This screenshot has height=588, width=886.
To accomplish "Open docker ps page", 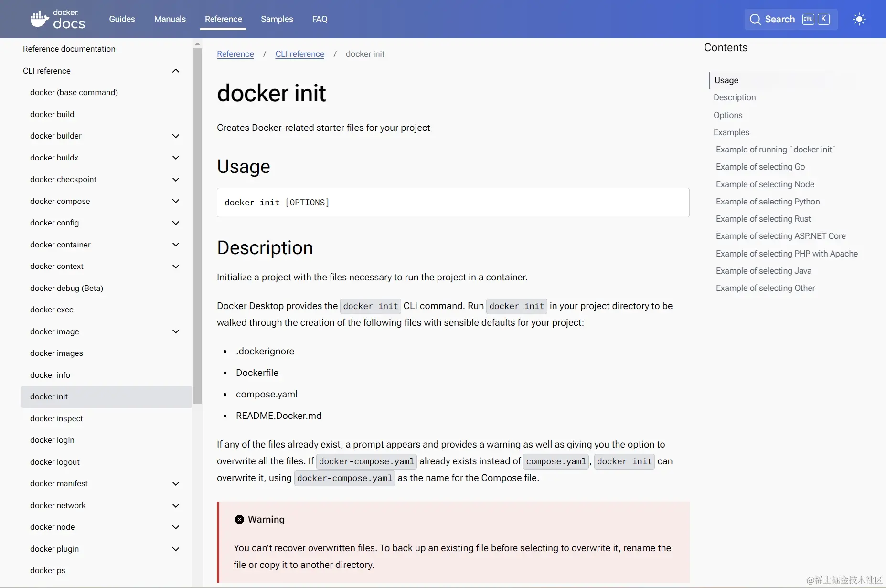I will tap(47, 570).
